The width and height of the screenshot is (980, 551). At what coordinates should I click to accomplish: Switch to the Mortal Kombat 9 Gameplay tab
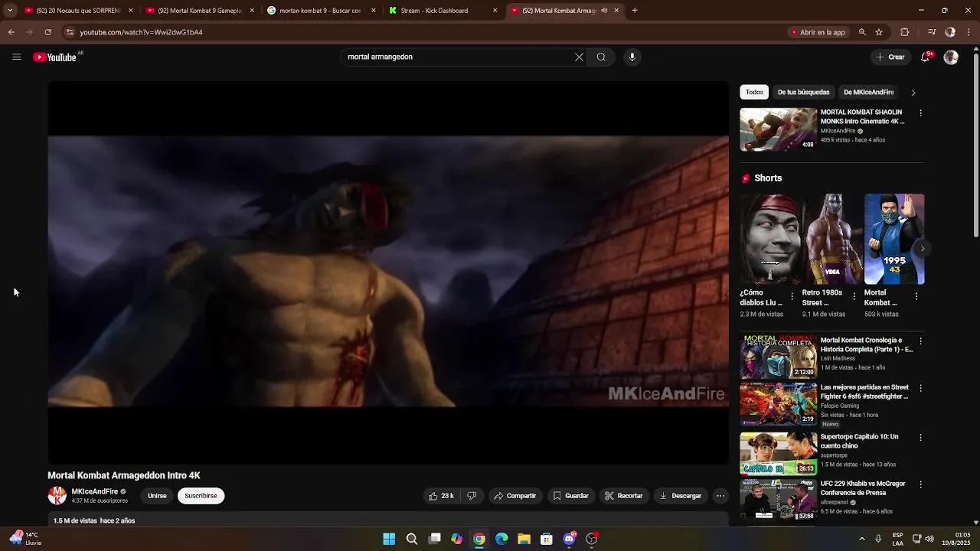point(200,11)
